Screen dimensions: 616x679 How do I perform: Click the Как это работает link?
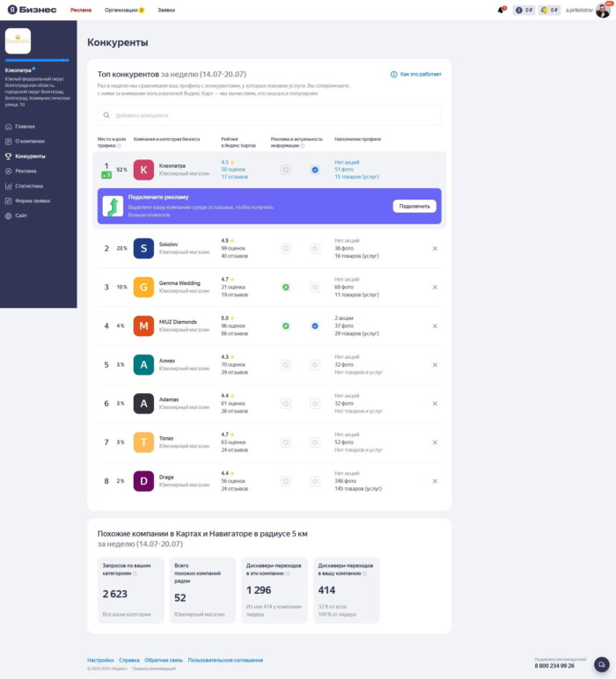click(421, 74)
